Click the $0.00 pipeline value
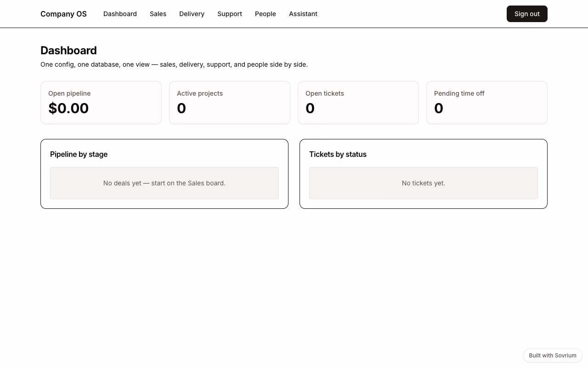Screen dimensions: 588x368 tap(68, 108)
